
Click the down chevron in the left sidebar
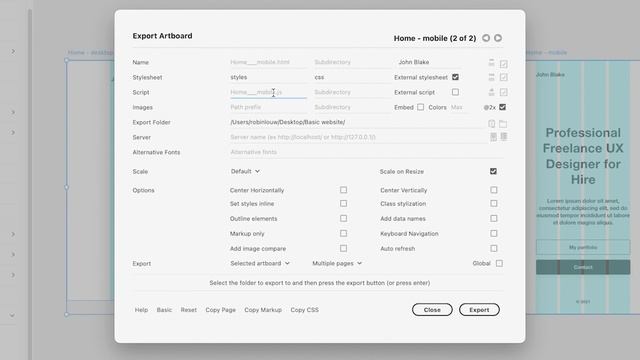pos(12,315)
